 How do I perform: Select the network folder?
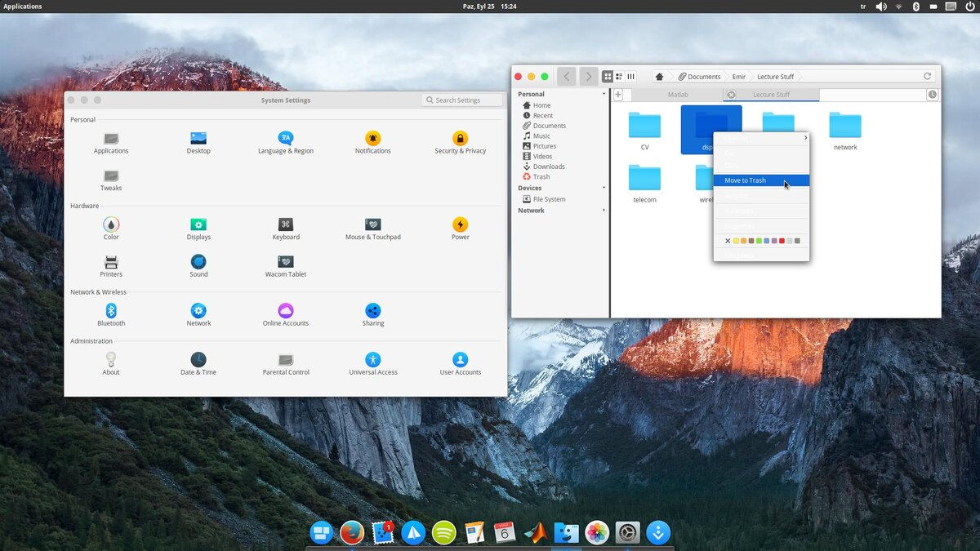[x=845, y=131]
